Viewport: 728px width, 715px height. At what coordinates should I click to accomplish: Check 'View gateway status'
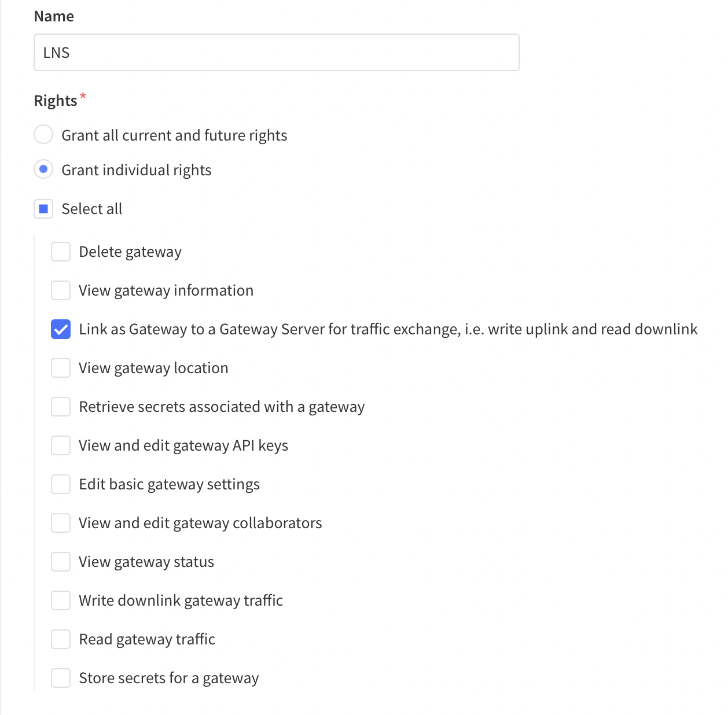pos(60,562)
